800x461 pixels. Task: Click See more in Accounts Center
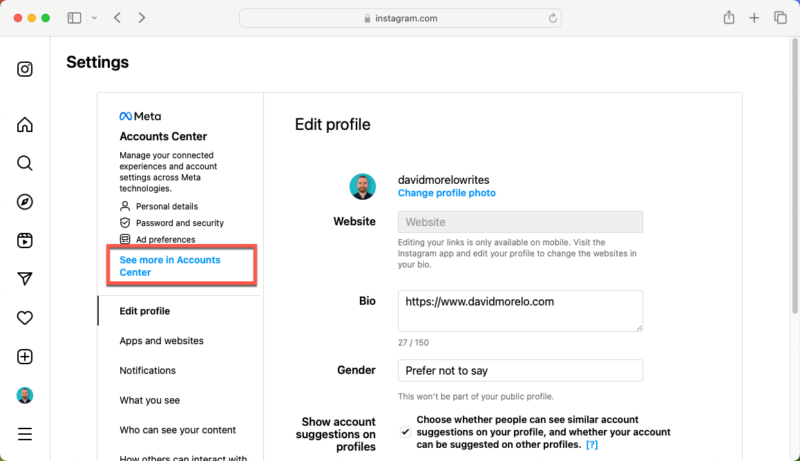(x=170, y=266)
